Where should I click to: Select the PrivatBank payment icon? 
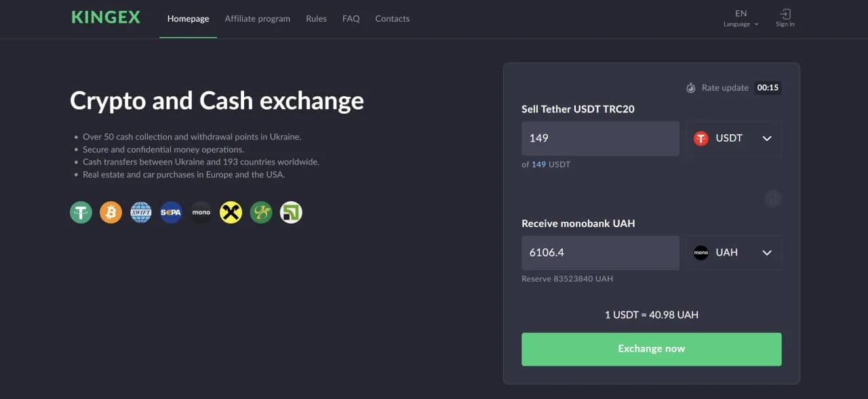291,212
